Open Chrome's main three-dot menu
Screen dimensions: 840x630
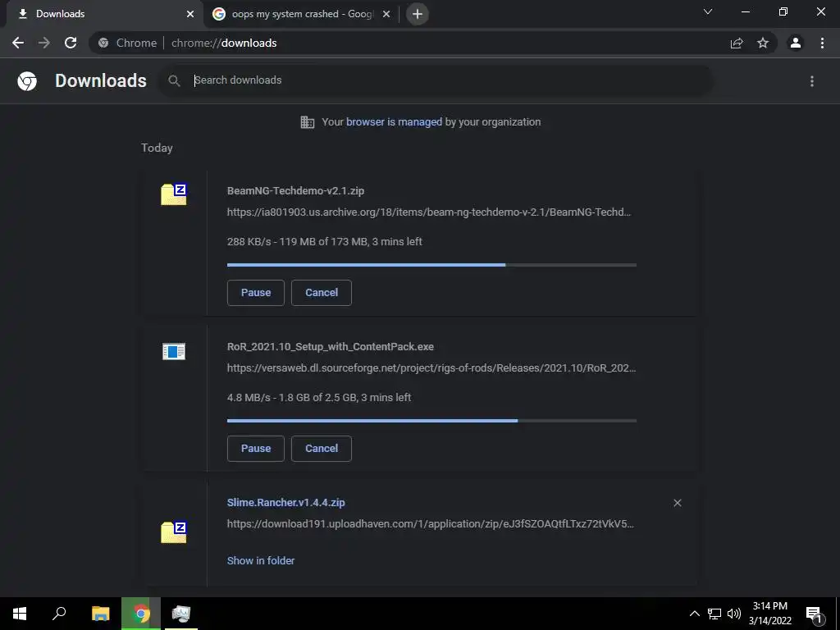(x=822, y=43)
